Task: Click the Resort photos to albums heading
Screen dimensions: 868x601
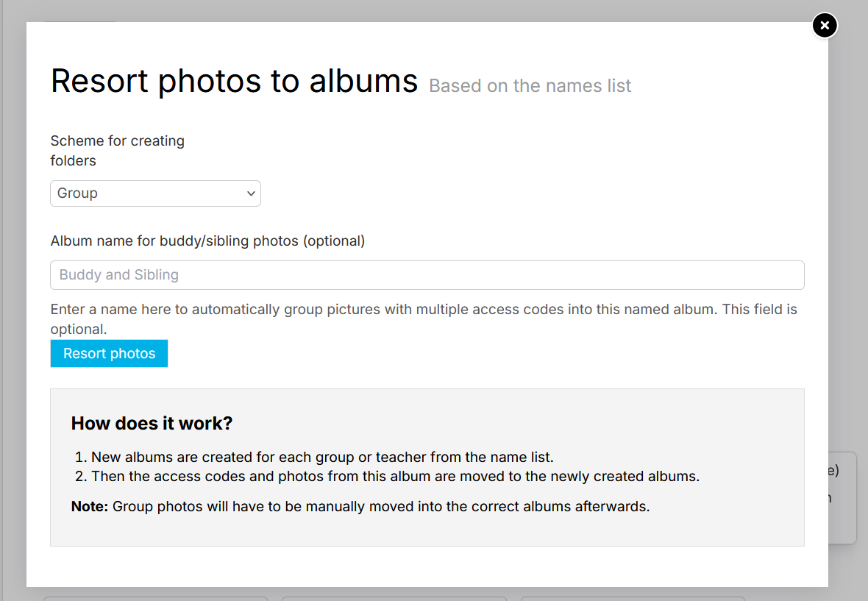Action: 234,81
